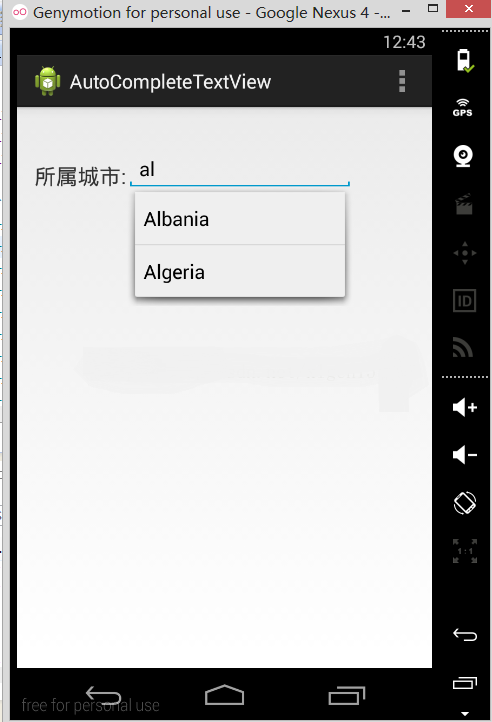492x722 pixels.
Task: Open the device ID widget
Action: coord(464,301)
